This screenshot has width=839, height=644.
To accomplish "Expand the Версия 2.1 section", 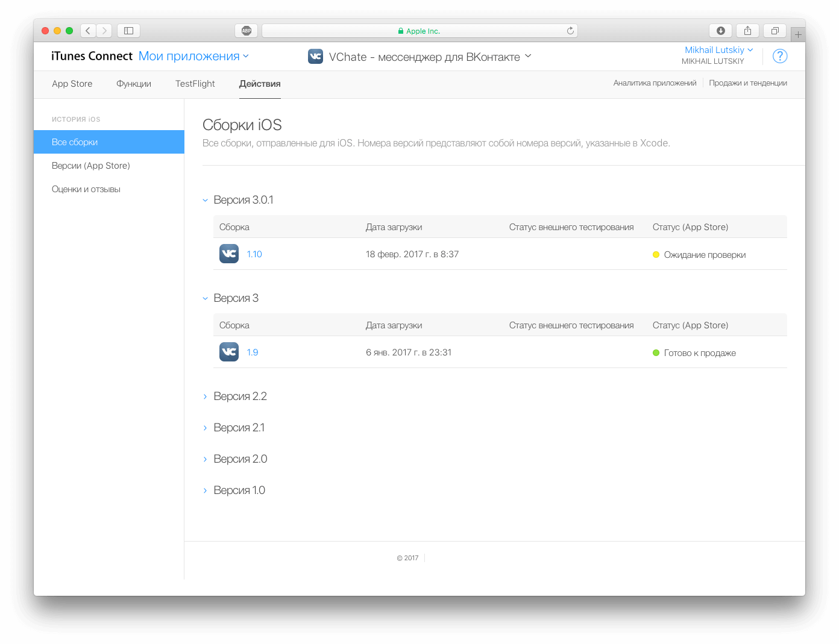I will pos(205,428).
